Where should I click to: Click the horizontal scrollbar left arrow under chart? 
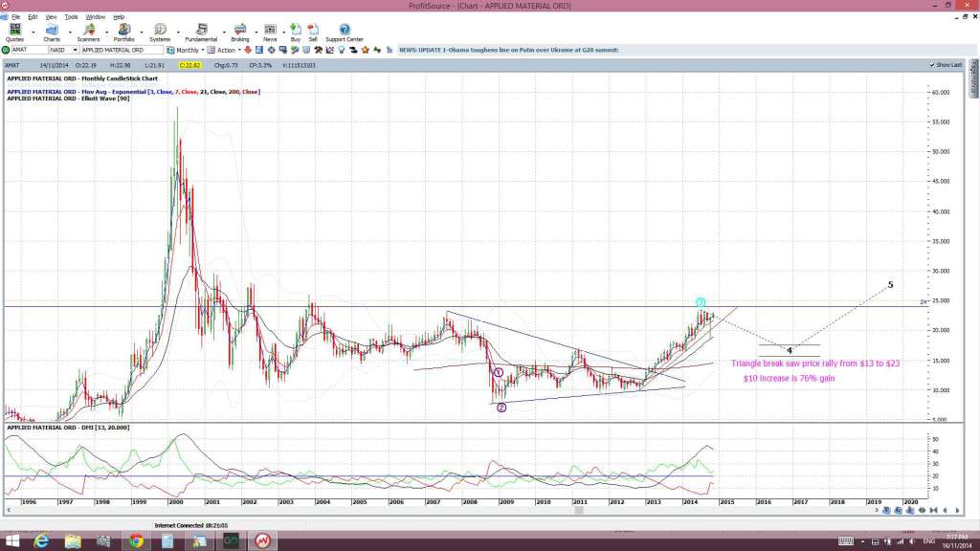point(8,511)
